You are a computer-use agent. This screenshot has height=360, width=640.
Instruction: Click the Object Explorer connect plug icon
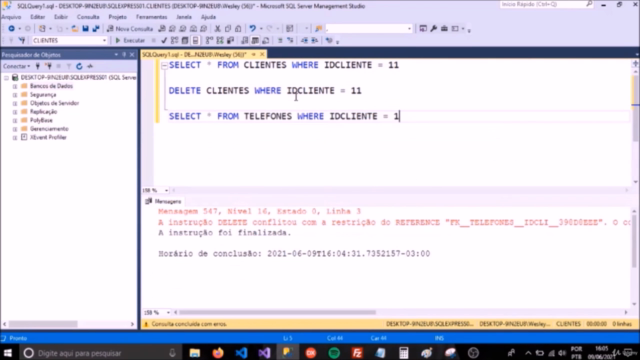tap(38, 66)
